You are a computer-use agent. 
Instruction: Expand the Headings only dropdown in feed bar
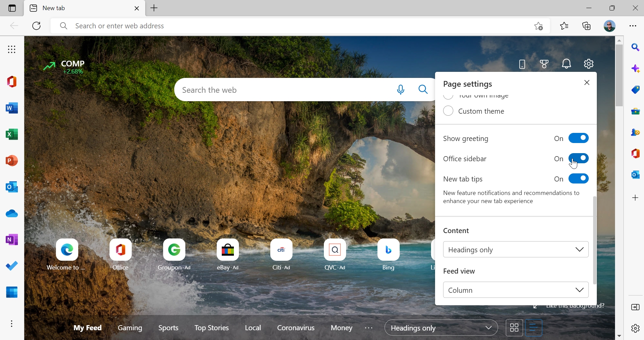click(x=441, y=328)
